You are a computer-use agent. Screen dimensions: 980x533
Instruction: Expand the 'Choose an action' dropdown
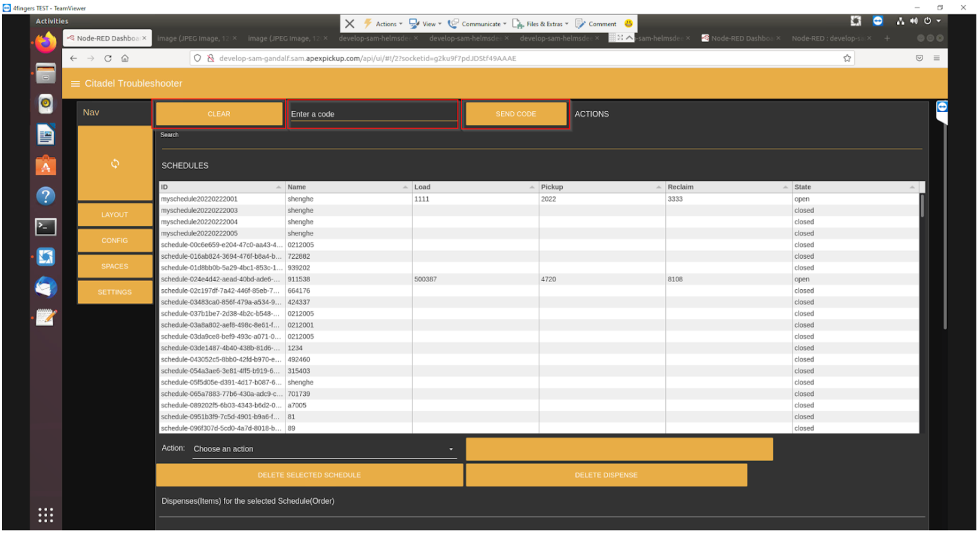pos(324,449)
